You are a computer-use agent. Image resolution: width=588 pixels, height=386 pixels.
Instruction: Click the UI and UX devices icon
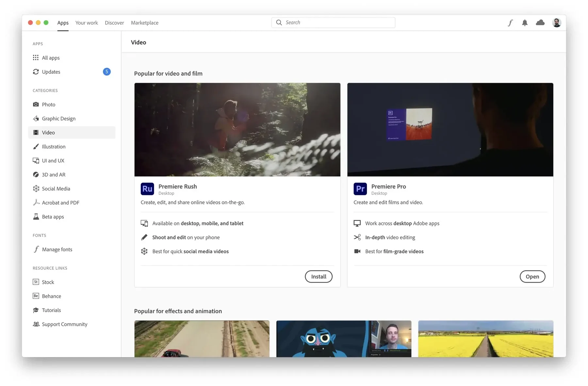pyautogui.click(x=36, y=161)
